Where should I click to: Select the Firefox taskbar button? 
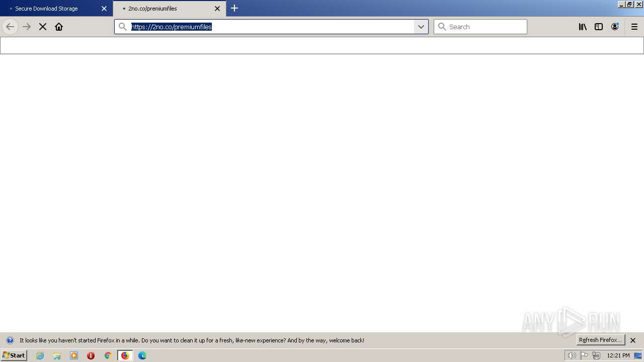click(x=125, y=355)
